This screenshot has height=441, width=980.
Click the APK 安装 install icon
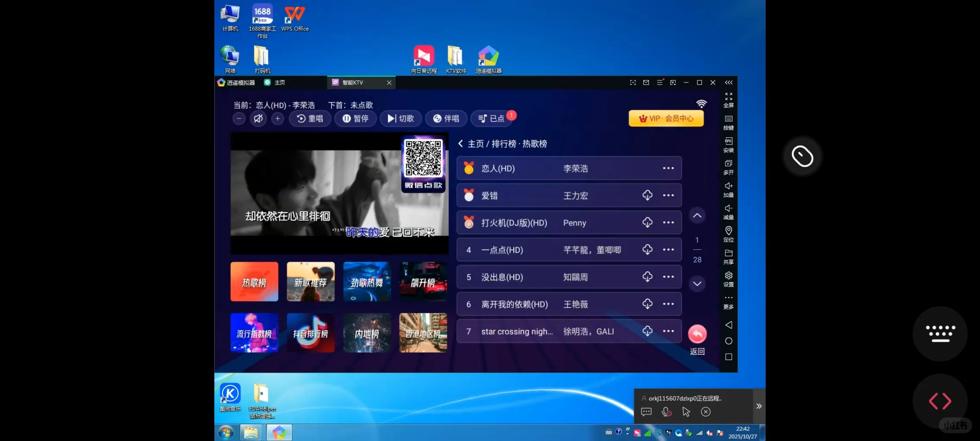[x=728, y=145]
